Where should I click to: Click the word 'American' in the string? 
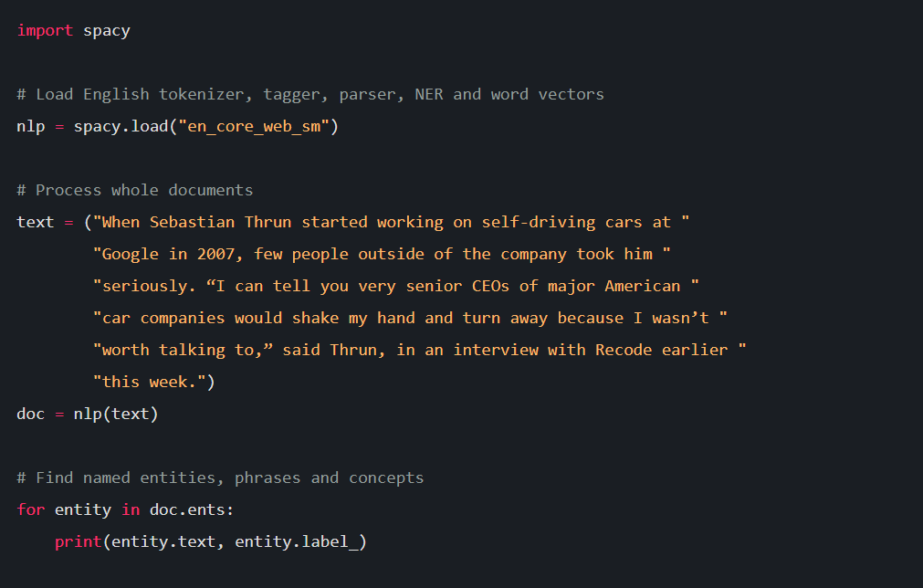pos(643,287)
